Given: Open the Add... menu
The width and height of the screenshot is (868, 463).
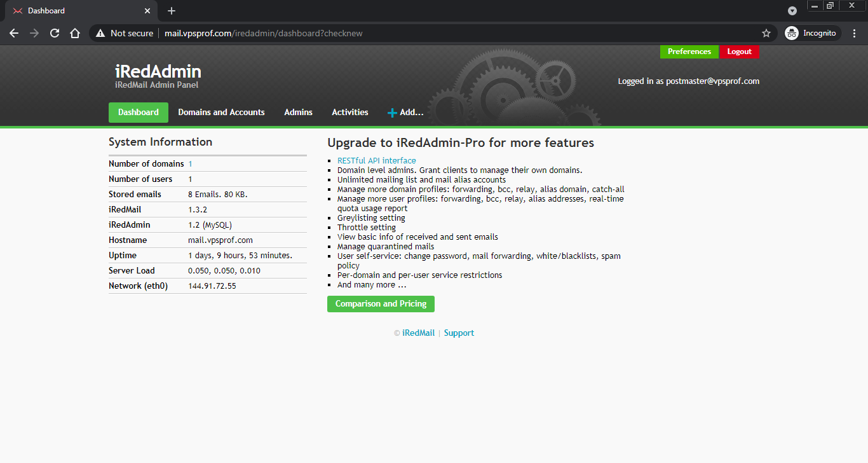Looking at the screenshot, I should pos(405,112).
